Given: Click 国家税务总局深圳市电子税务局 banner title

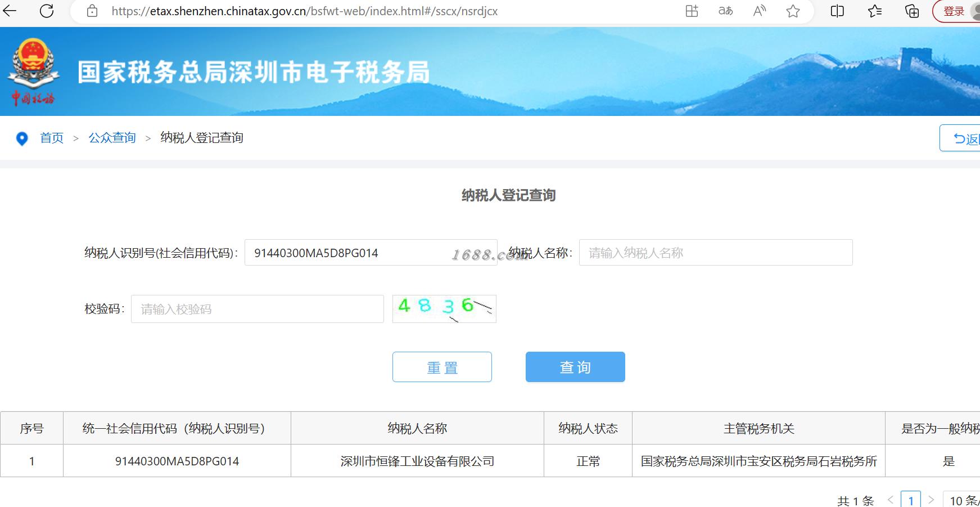Looking at the screenshot, I should tap(254, 73).
